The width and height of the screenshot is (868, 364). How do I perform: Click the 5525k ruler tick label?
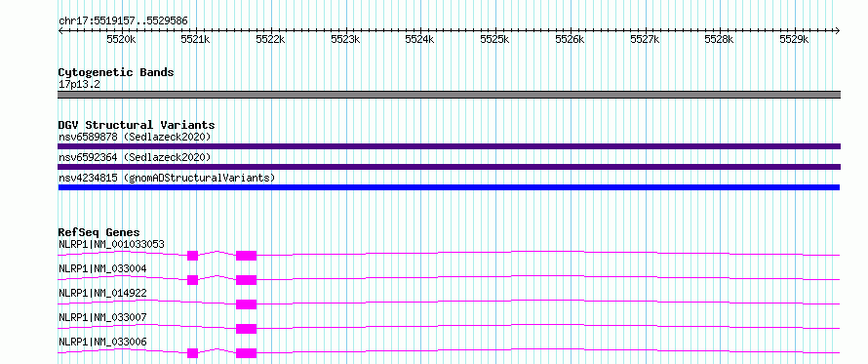pos(494,39)
